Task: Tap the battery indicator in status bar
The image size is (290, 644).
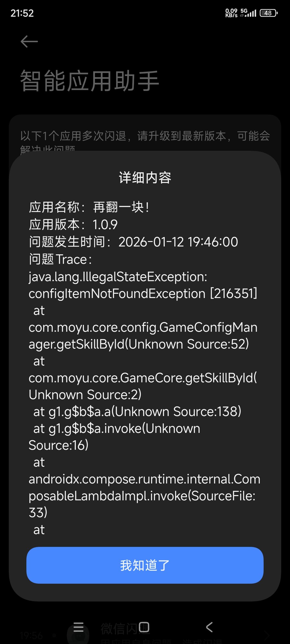Action: [268, 13]
